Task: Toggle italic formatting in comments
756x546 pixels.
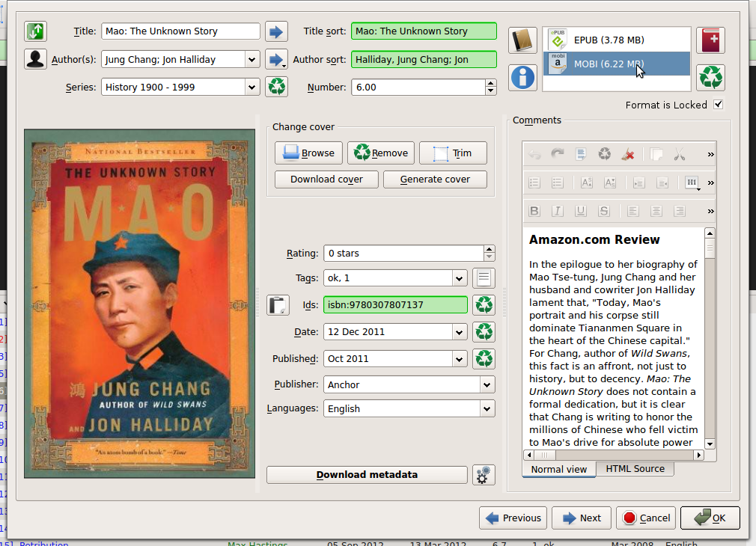Action: coord(558,211)
